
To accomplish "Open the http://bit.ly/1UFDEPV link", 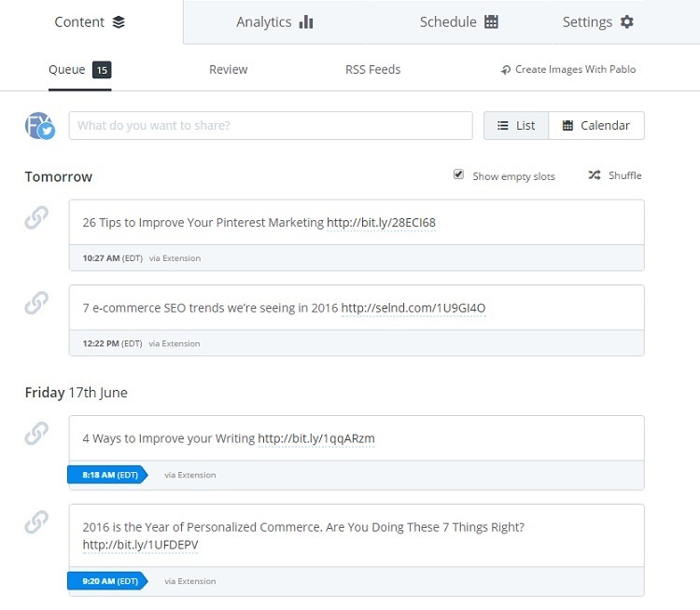I will click(x=140, y=545).
